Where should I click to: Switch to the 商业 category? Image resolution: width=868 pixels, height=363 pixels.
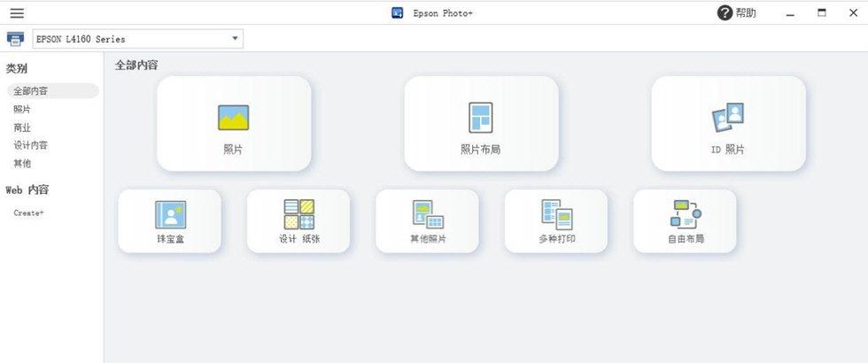(x=22, y=127)
